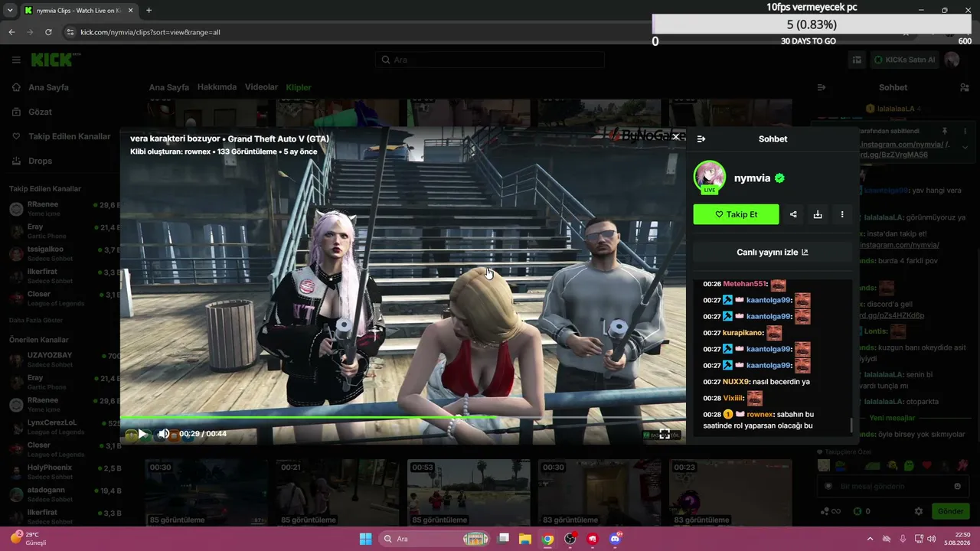
Task: Open the icon left of KICKs Satın Al
Action: click(857, 60)
